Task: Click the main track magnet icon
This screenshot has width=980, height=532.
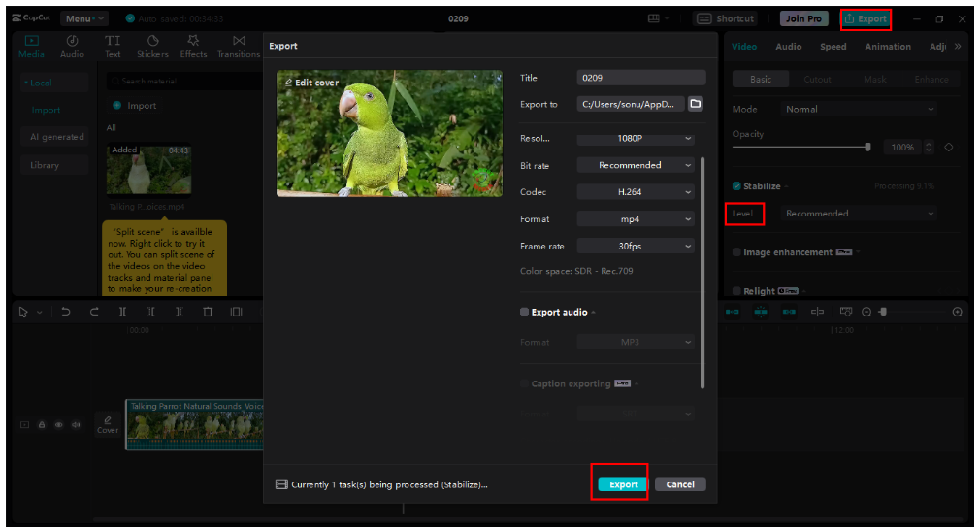Action: tap(732, 312)
